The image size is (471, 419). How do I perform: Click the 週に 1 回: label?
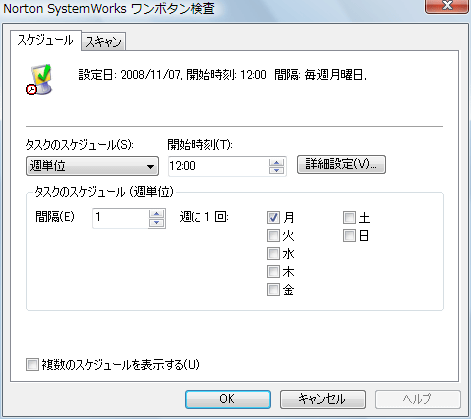[x=204, y=217]
